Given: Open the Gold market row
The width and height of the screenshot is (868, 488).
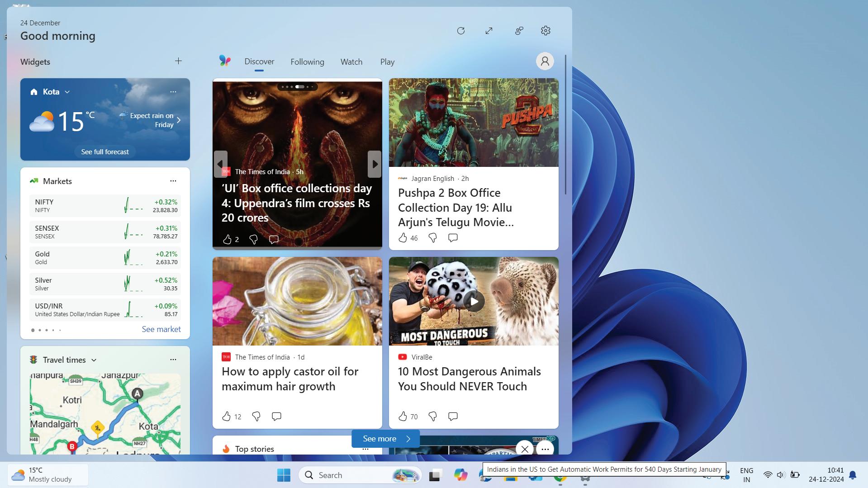Looking at the screenshot, I should [x=105, y=258].
